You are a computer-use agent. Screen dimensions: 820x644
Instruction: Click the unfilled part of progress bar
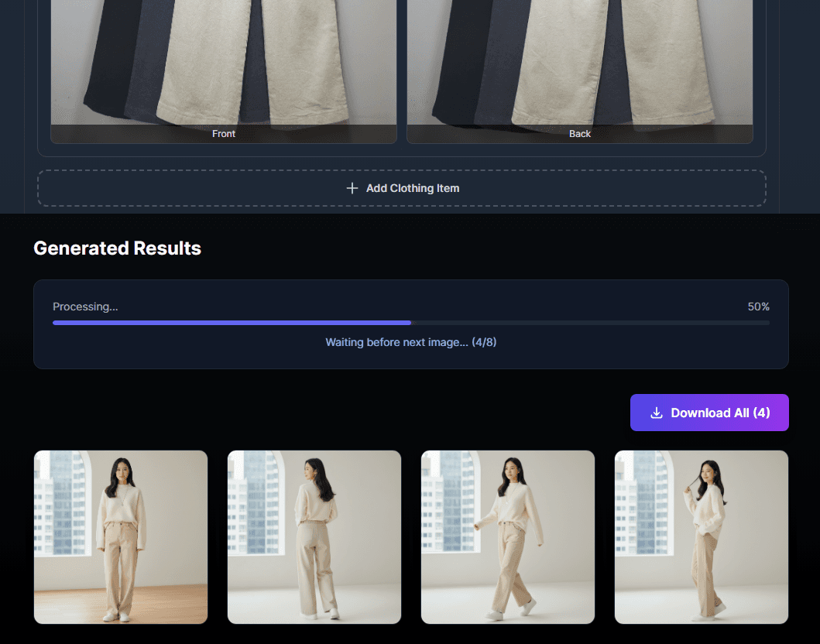[588, 323]
